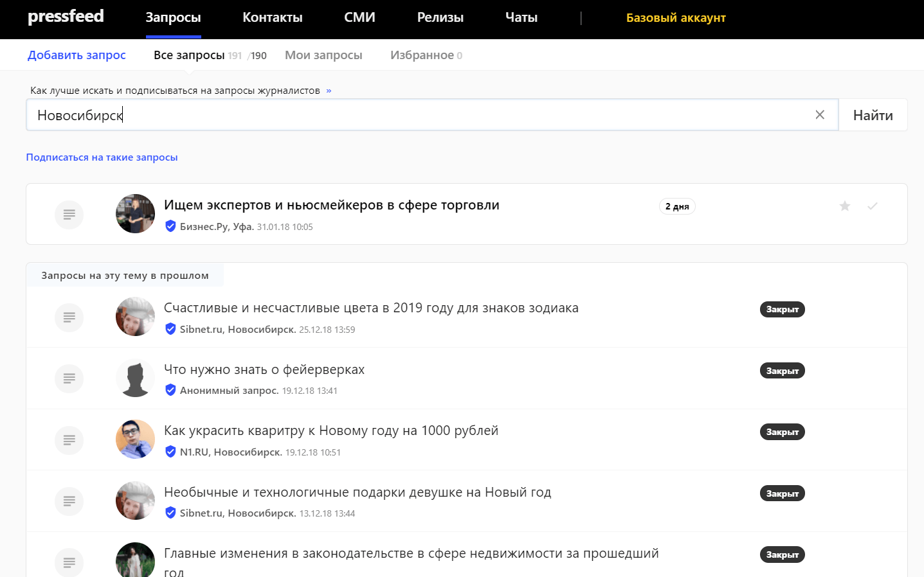Switch to the СМИ section
The image size is (924, 577).
coord(359,18)
